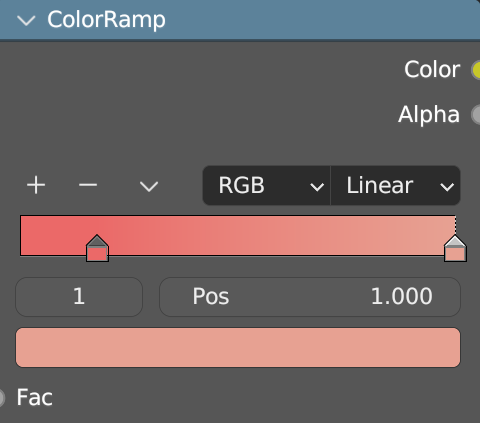Remove the active color stop with minus icon

pos(88,185)
